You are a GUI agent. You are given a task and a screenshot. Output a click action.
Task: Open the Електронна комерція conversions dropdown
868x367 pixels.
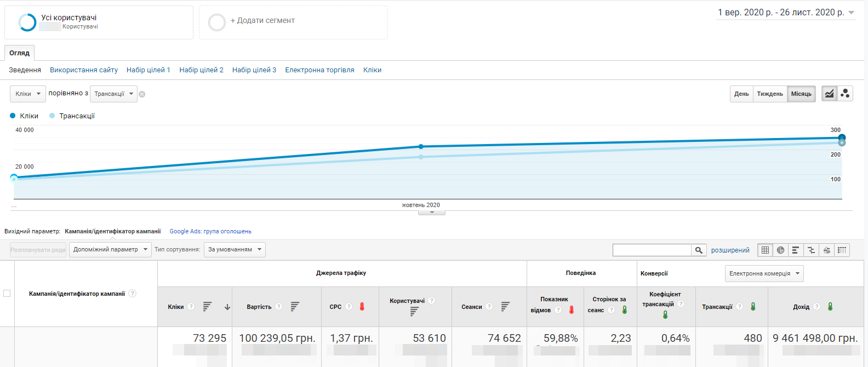click(x=764, y=273)
